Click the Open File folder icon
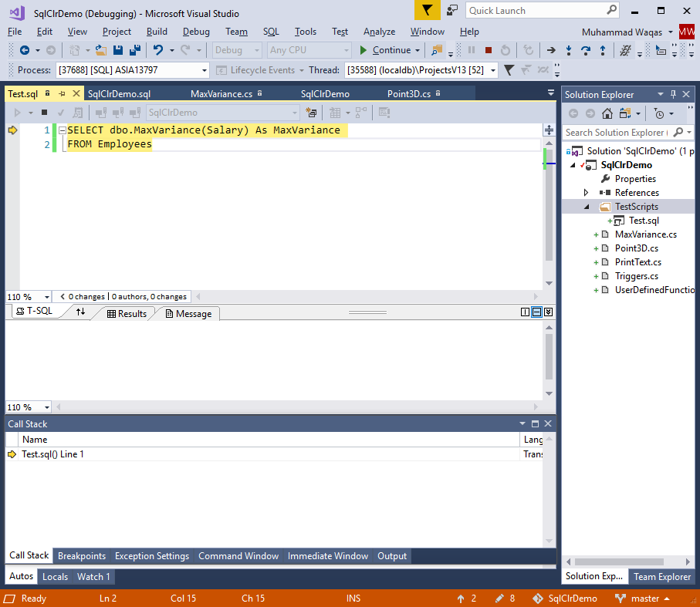700x607 pixels. (101, 50)
